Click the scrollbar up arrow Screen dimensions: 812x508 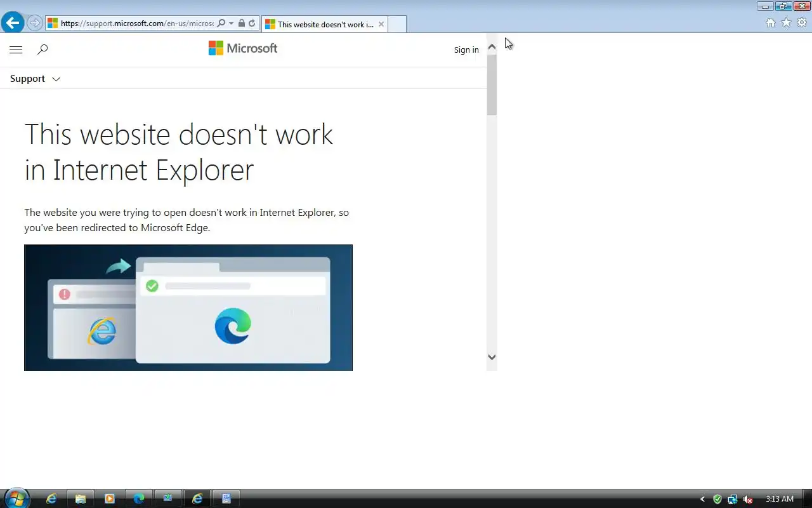click(492, 47)
